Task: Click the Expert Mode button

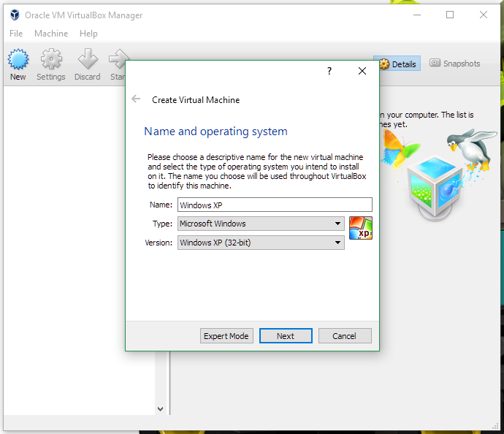Action: pyautogui.click(x=226, y=336)
